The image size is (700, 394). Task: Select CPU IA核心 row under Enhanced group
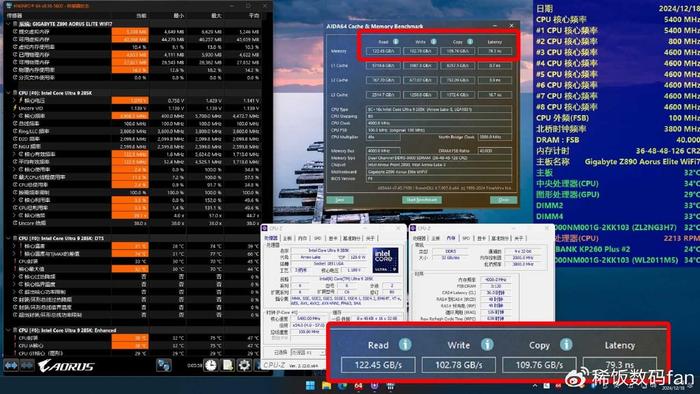pos(133,345)
